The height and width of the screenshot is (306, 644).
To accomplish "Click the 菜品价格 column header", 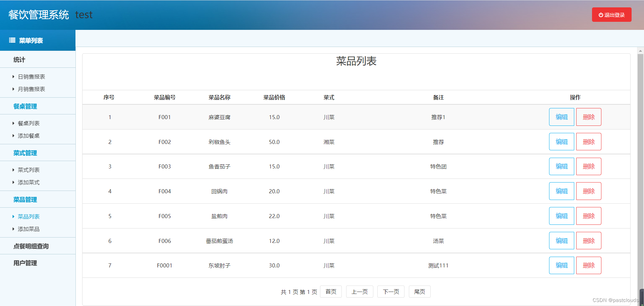I will (x=274, y=97).
